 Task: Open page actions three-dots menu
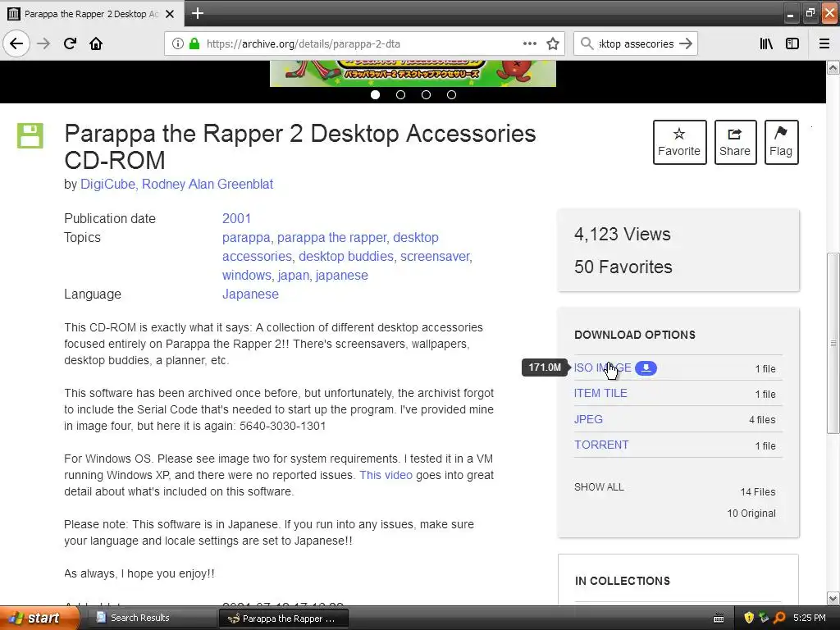pyautogui.click(x=529, y=43)
